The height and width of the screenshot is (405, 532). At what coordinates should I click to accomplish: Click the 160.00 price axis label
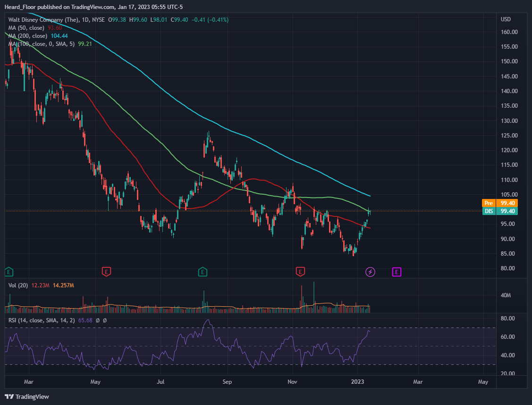(509, 32)
